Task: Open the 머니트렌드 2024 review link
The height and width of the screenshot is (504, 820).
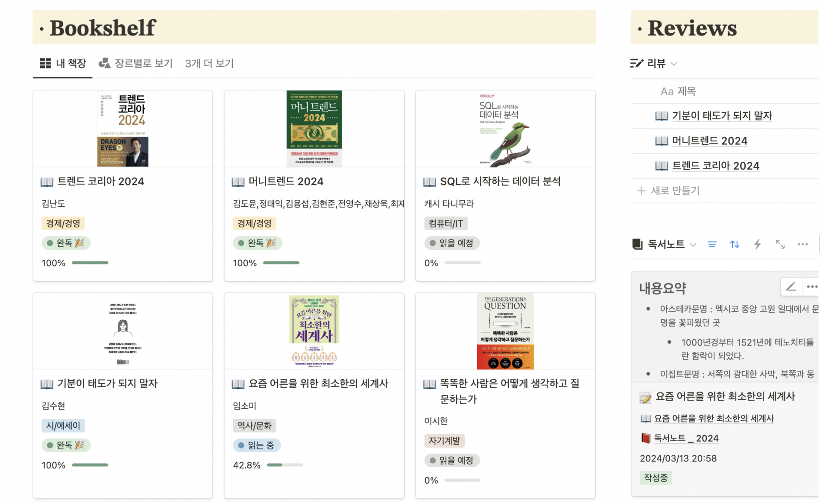Action: click(709, 141)
